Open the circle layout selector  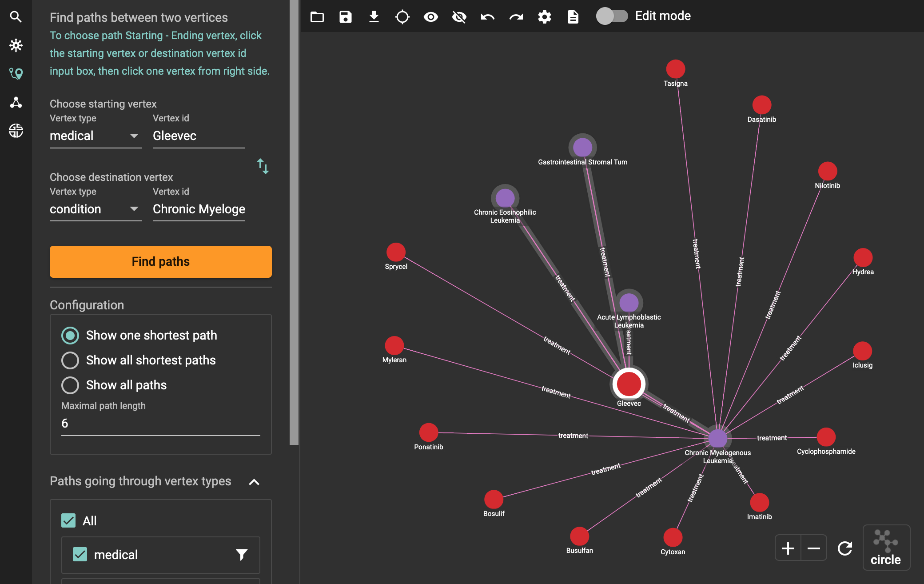tap(886, 548)
